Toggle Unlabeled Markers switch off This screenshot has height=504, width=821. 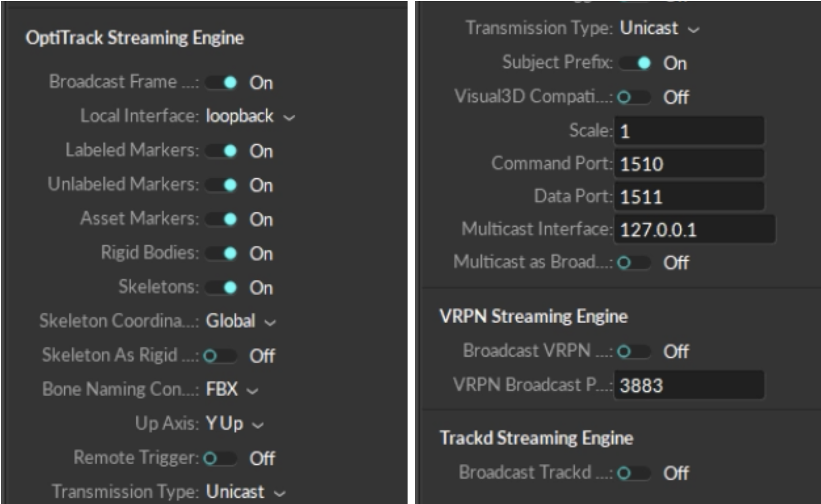222,185
